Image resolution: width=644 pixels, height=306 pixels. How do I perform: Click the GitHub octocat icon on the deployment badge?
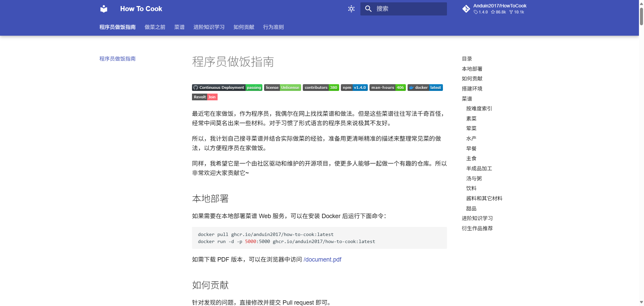pos(196,88)
